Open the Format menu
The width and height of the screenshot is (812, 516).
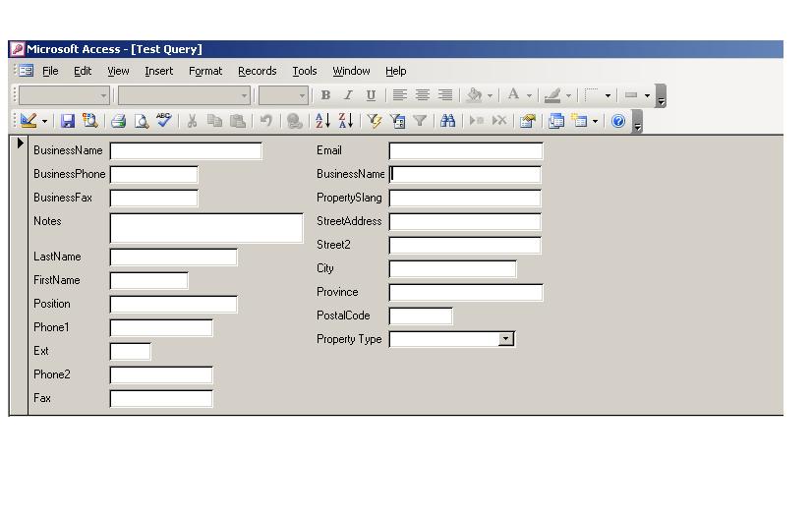(205, 71)
